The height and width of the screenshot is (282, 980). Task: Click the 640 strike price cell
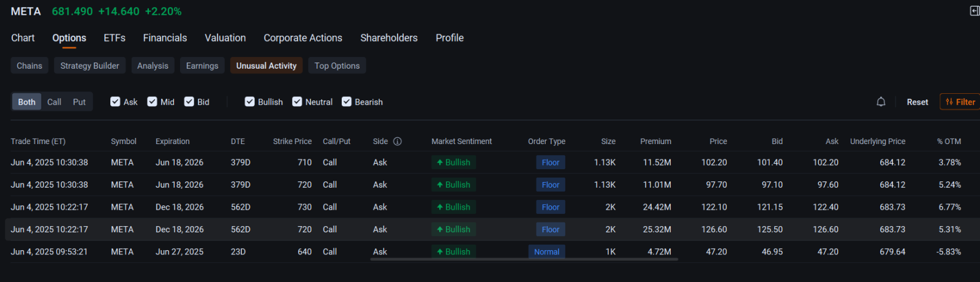(304, 251)
